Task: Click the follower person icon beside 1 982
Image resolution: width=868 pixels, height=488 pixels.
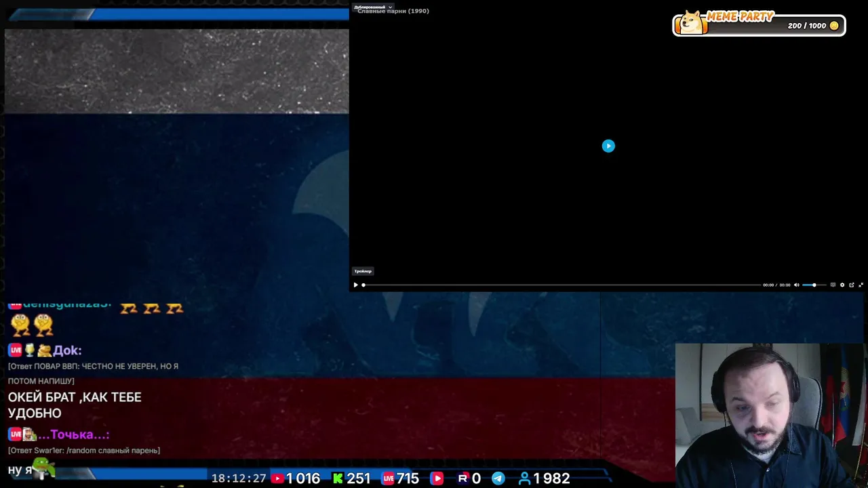Action: [x=524, y=479]
